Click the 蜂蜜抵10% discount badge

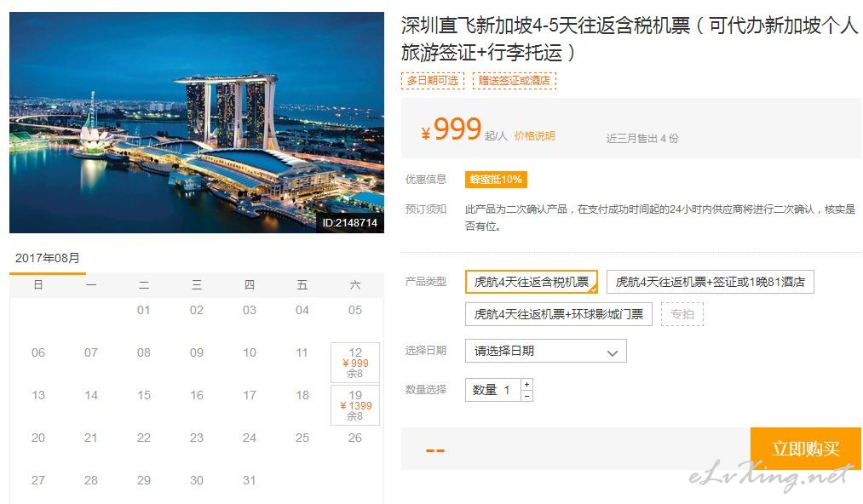[496, 180]
